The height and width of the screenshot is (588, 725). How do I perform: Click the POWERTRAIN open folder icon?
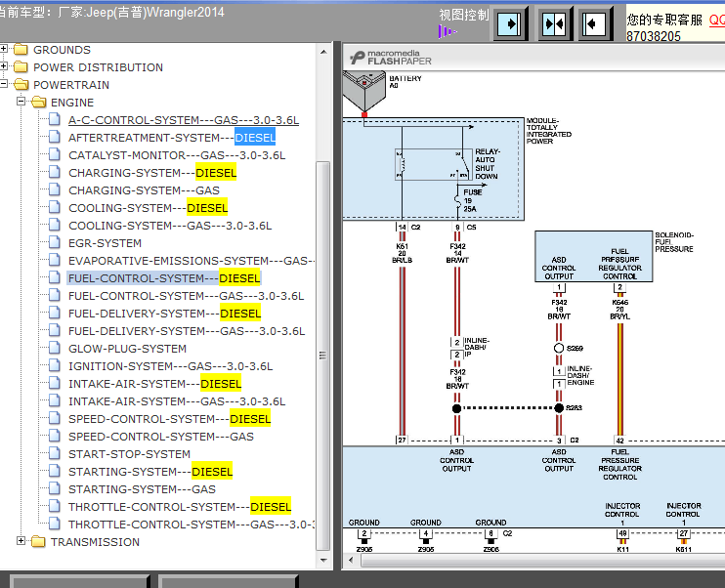(x=21, y=84)
